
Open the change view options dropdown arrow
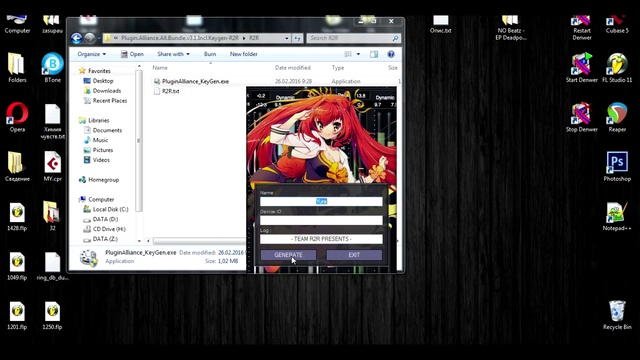click(358, 54)
